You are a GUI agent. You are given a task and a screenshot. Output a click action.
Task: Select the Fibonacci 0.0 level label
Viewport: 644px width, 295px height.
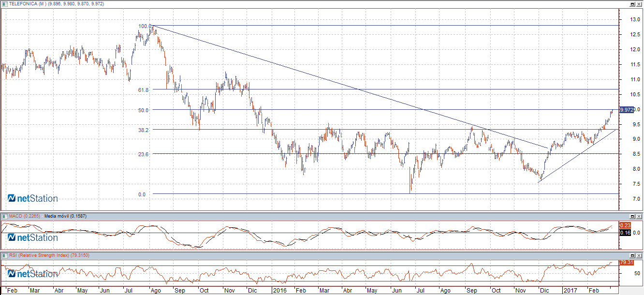tap(142, 194)
